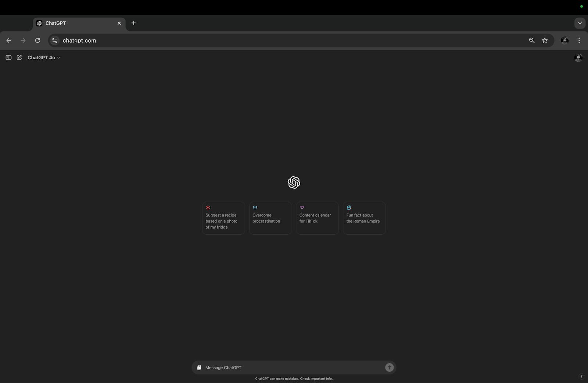This screenshot has width=588, height=383.
Task: Open the Chrome profile avatar
Action: click(565, 40)
